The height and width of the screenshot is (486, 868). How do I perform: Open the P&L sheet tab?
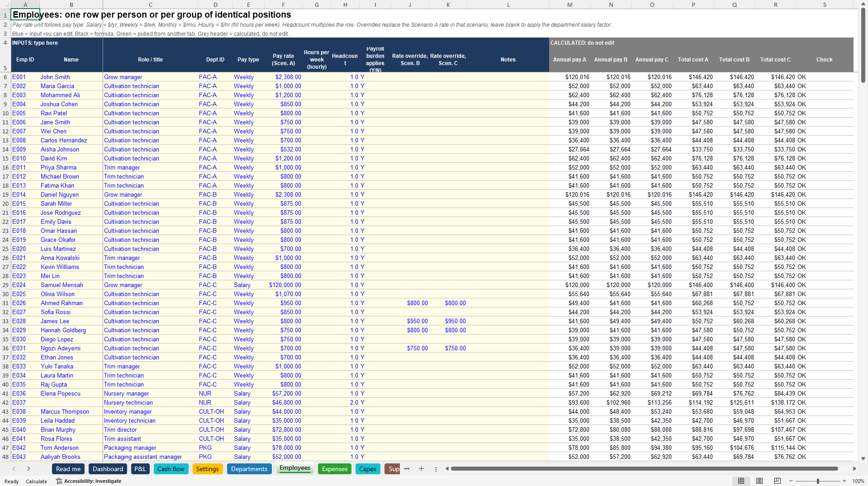(x=140, y=469)
